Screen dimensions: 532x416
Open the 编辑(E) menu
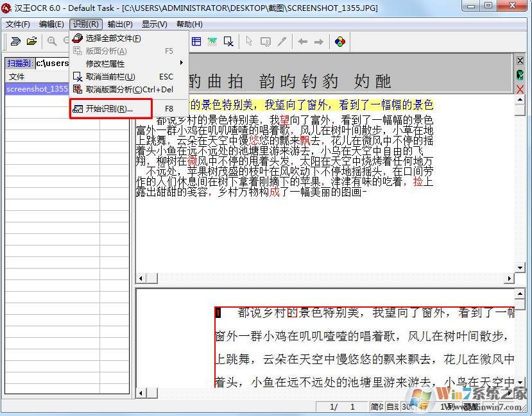tap(51, 24)
